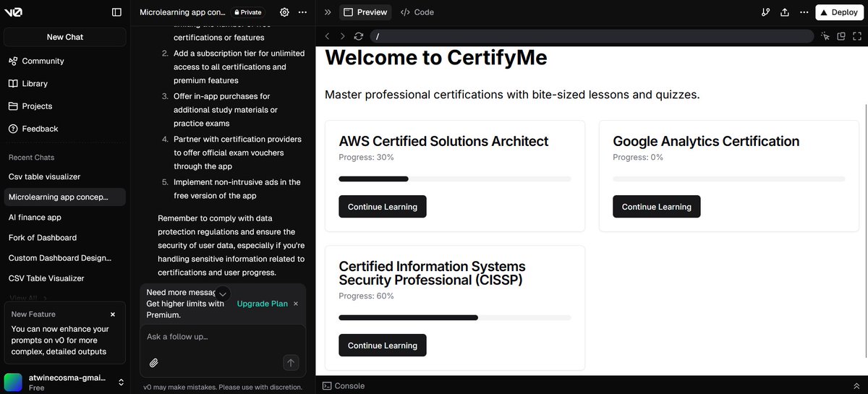
Task: Click the Private visibility badge
Action: (247, 12)
